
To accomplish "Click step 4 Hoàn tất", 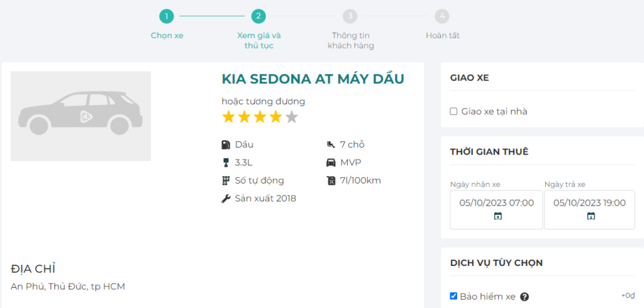I will point(442,16).
